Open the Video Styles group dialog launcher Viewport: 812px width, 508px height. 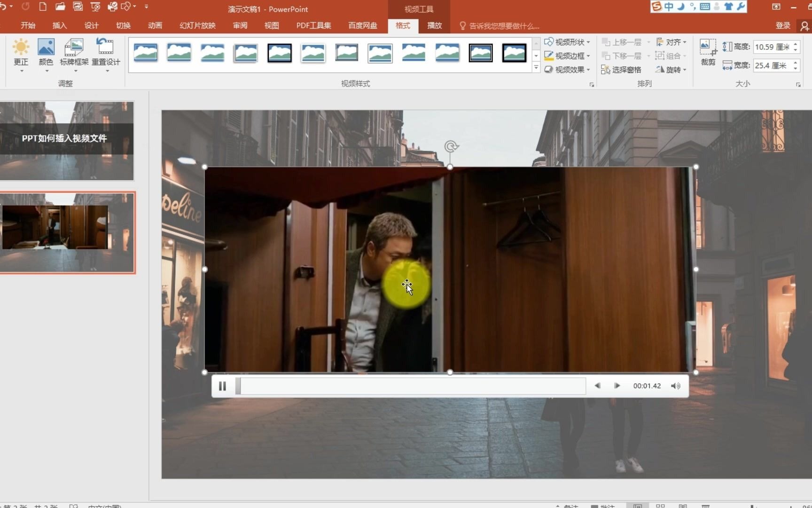592,85
